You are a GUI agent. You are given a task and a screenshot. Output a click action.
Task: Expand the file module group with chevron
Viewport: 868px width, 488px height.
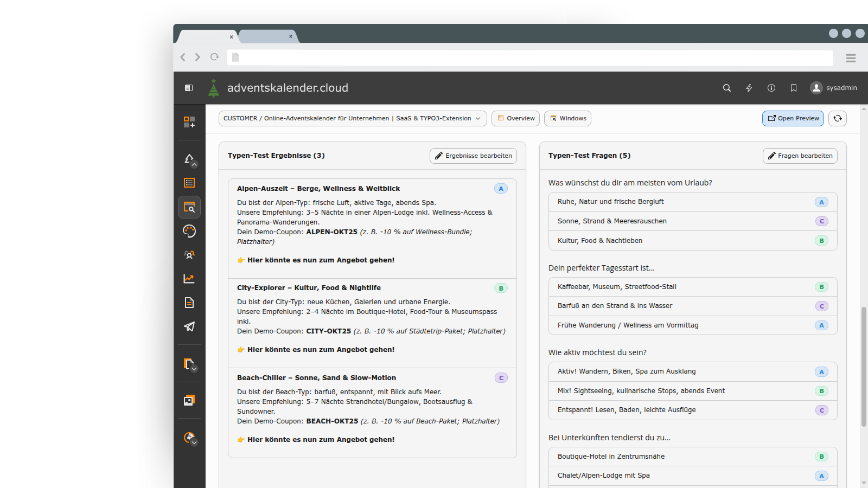pos(189,364)
